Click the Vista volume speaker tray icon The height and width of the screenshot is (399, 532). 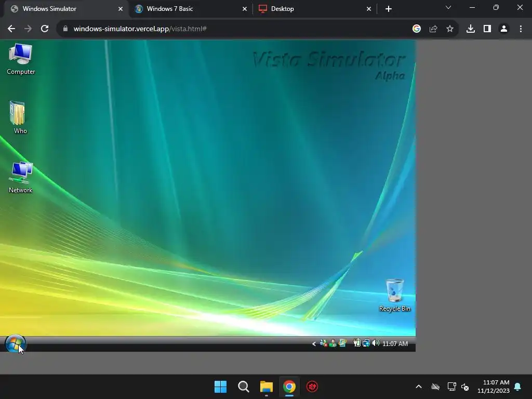point(375,343)
